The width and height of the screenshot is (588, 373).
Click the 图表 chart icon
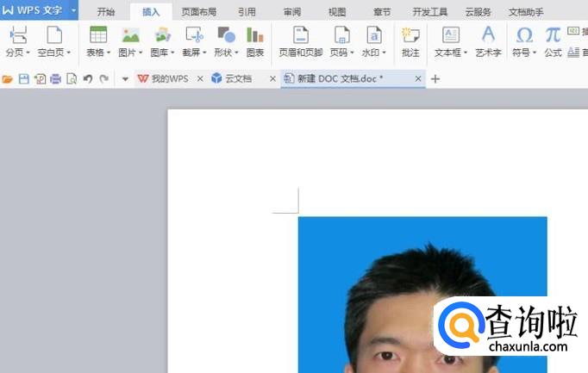[255, 35]
